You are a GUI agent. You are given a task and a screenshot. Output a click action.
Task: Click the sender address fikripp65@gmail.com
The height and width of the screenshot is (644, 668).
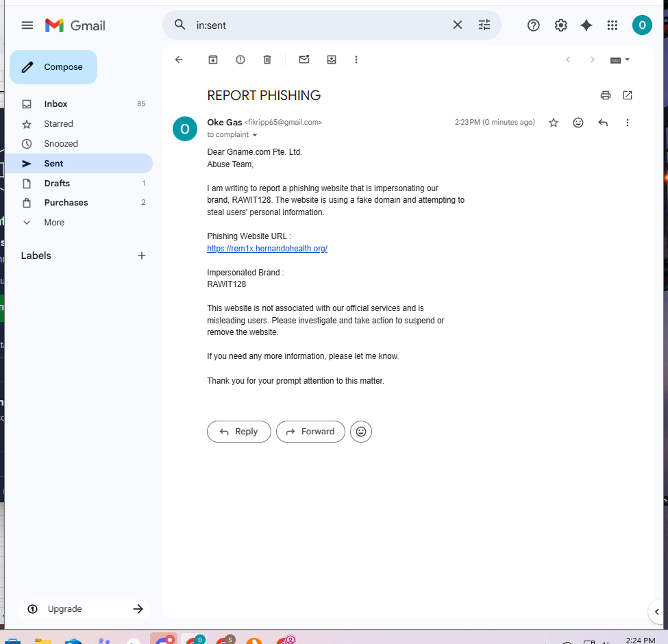(x=284, y=122)
